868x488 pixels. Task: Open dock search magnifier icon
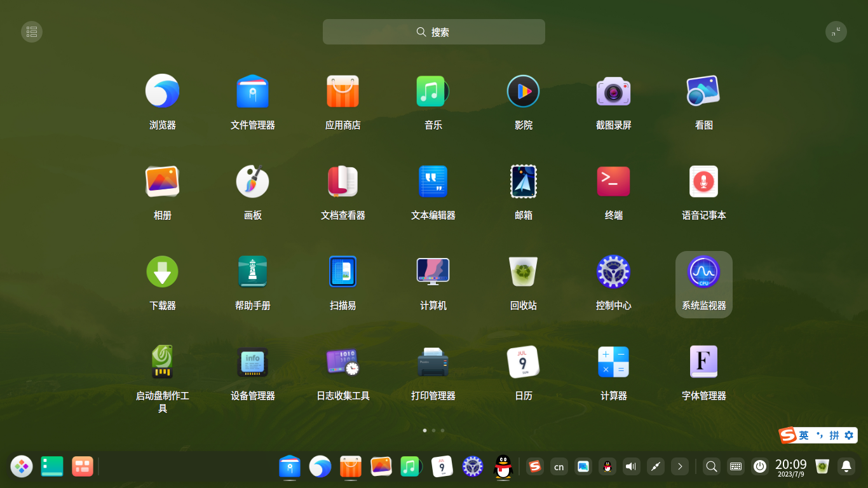[x=712, y=466]
